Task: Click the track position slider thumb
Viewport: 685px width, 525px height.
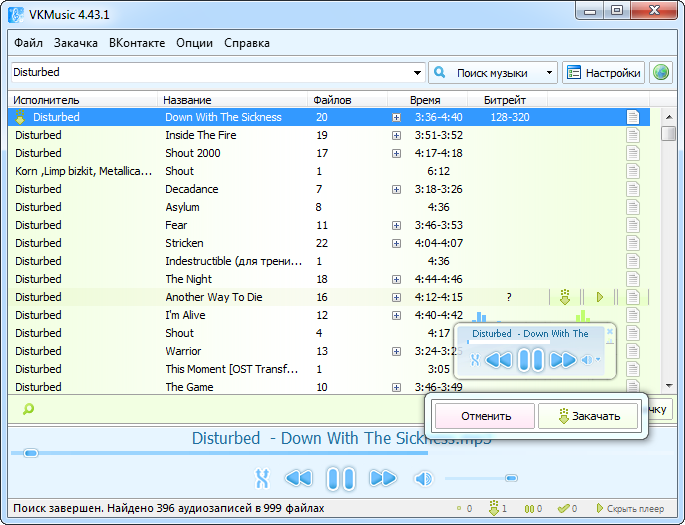Action: 31,453
